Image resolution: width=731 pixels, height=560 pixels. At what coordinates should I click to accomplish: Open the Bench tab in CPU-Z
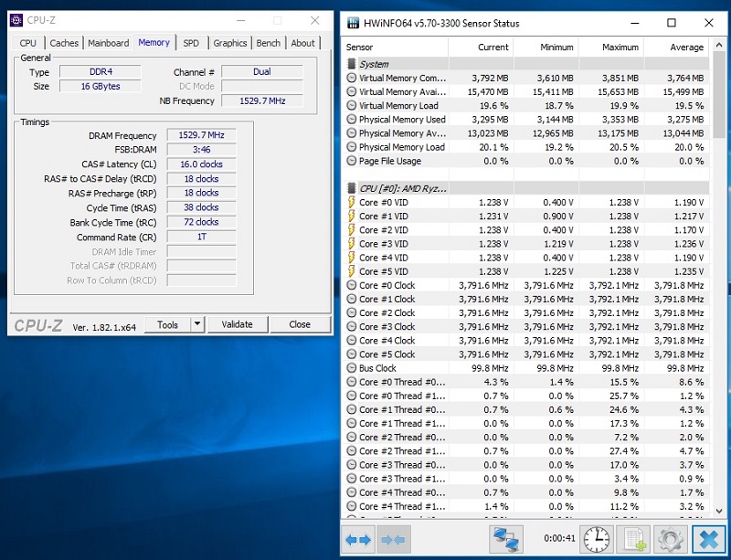tap(269, 43)
